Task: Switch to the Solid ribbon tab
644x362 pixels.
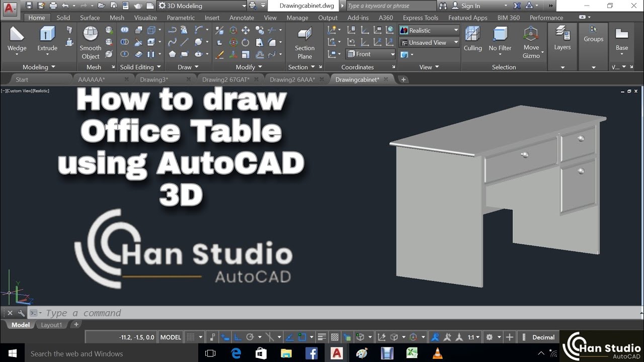Action: point(63,18)
